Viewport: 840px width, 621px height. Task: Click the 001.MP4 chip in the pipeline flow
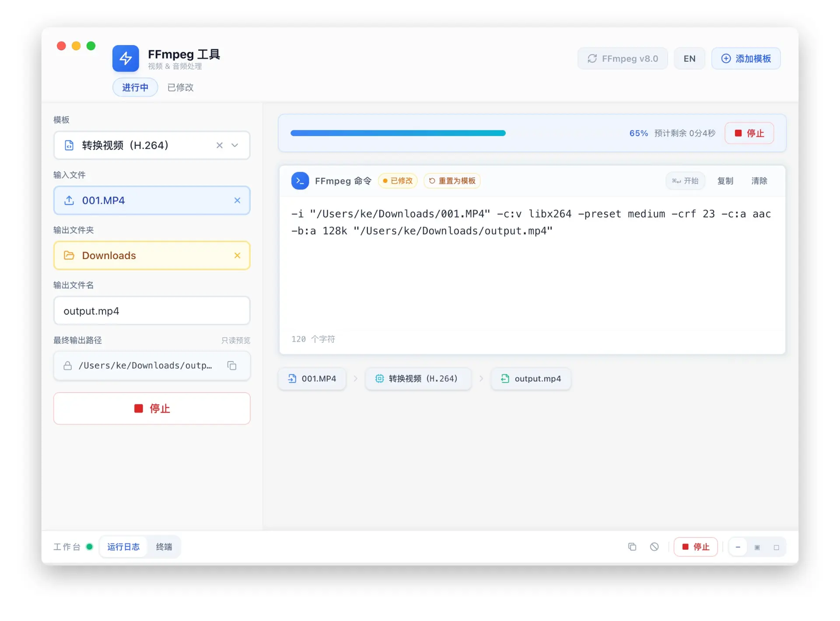coord(312,379)
